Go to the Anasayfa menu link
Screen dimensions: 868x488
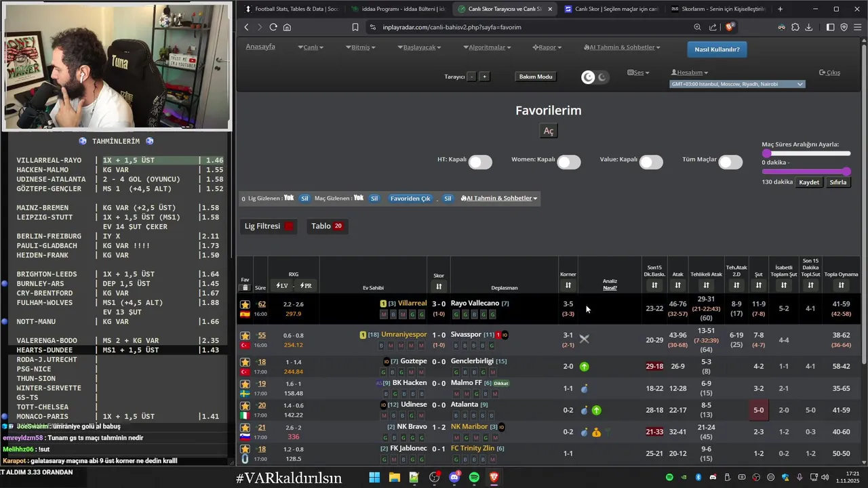[260, 47]
